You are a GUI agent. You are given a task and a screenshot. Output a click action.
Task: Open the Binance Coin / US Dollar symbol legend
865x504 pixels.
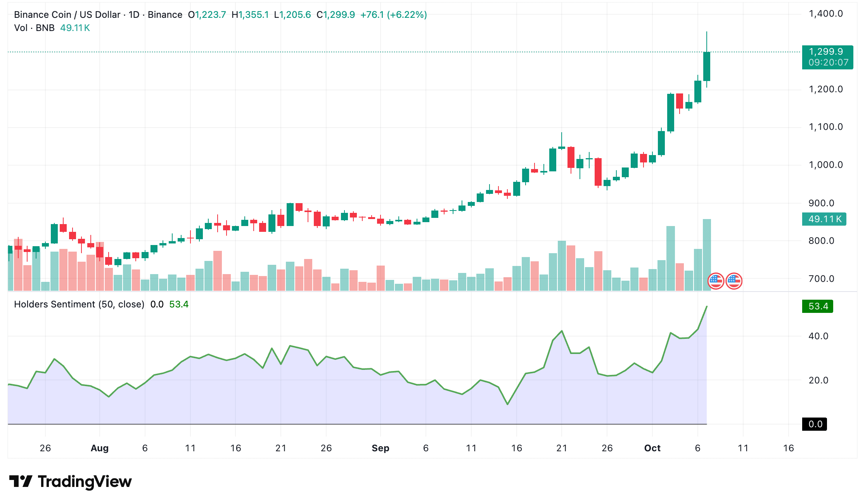pyautogui.click(x=67, y=14)
